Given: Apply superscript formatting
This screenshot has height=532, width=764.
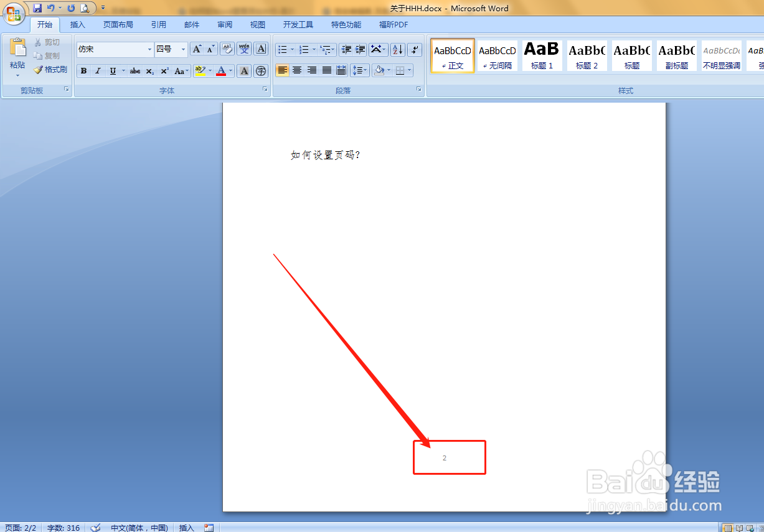Looking at the screenshot, I should 164,71.
